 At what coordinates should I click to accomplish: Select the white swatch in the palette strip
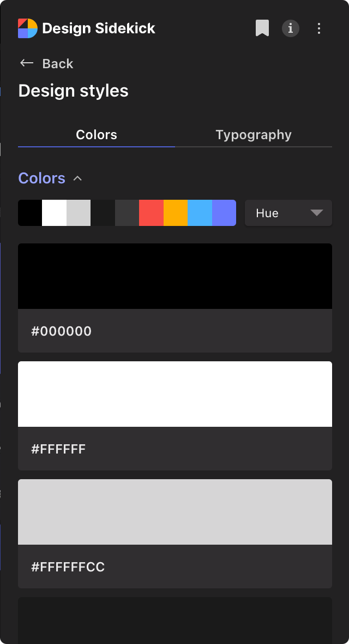click(x=54, y=213)
